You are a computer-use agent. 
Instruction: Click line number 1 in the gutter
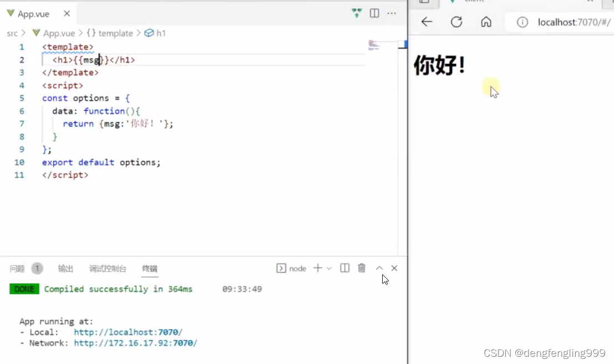point(22,47)
